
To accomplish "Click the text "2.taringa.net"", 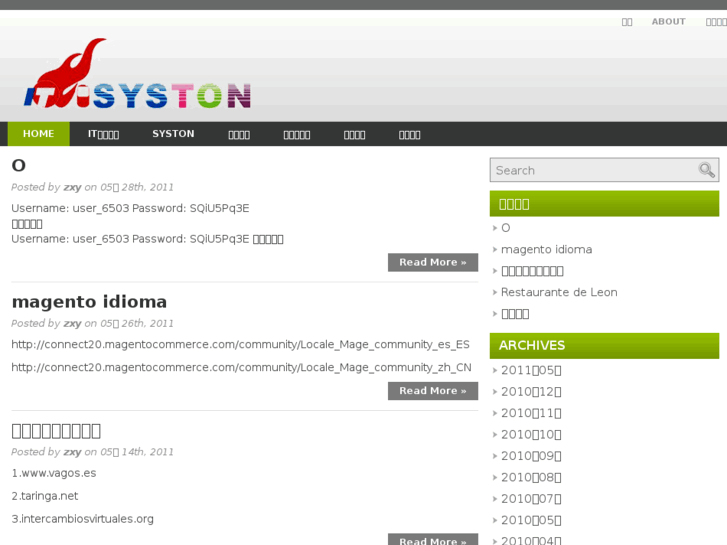I will click(x=45, y=496).
